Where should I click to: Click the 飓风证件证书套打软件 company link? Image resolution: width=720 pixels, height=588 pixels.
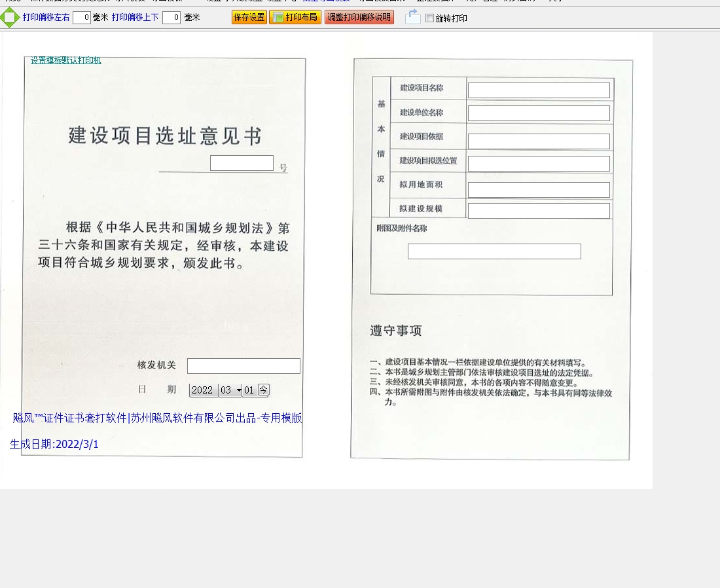[157, 418]
